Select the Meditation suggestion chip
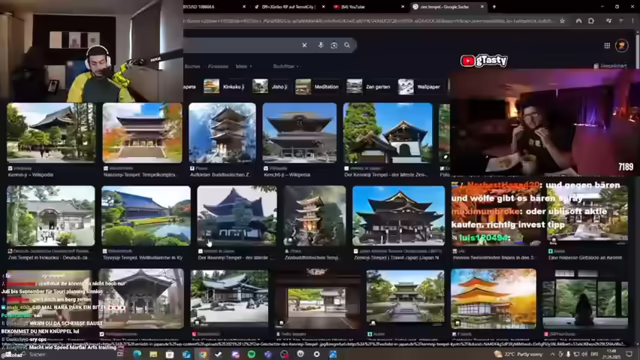The image size is (640, 360). click(x=317, y=87)
